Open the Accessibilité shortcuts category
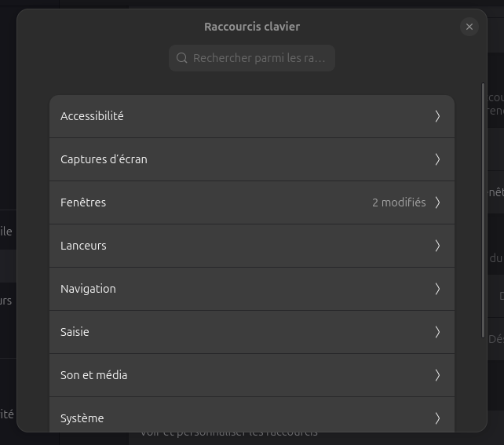 pyautogui.click(x=236, y=116)
